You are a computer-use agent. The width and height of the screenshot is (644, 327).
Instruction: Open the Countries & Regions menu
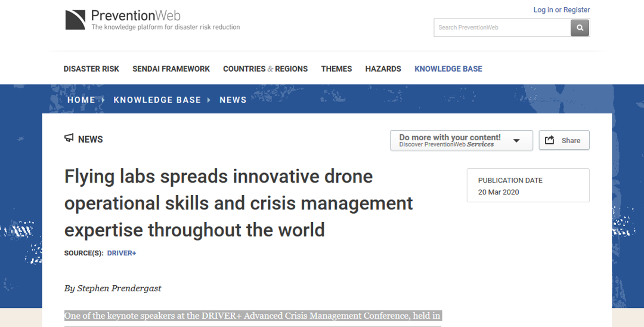point(265,69)
